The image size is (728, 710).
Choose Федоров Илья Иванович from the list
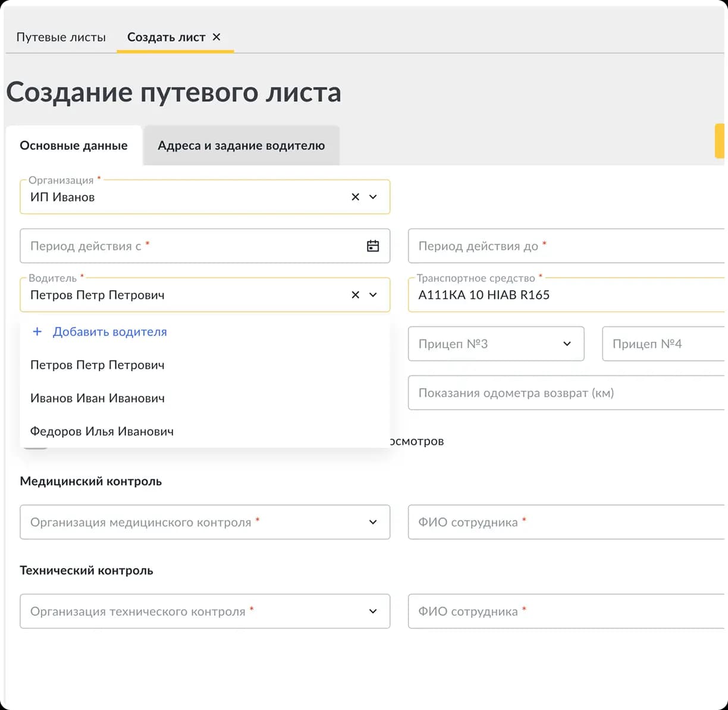coord(205,432)
